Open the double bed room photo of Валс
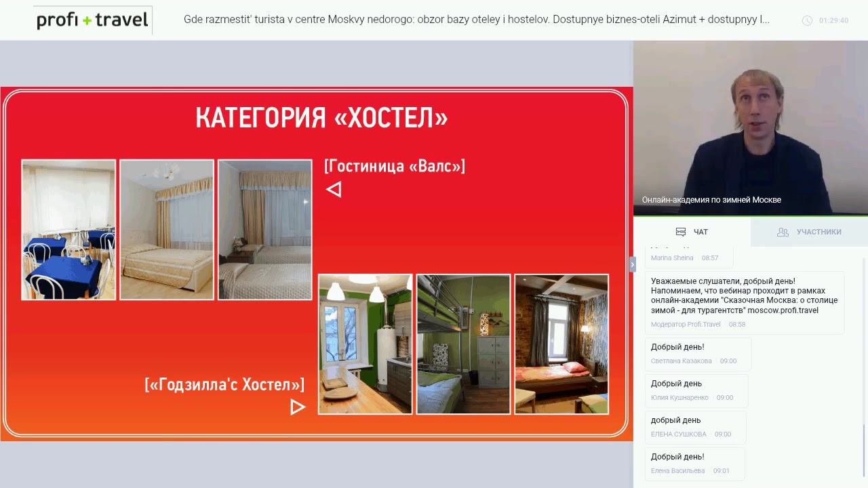Image resolution: width=868 pixels, height=488 pixels. [167, 230]
